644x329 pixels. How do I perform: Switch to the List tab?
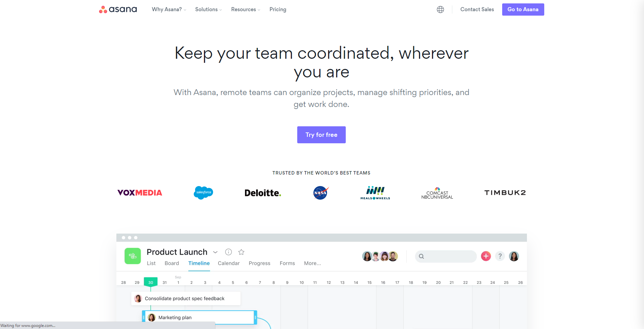click(x=151, y=263)
